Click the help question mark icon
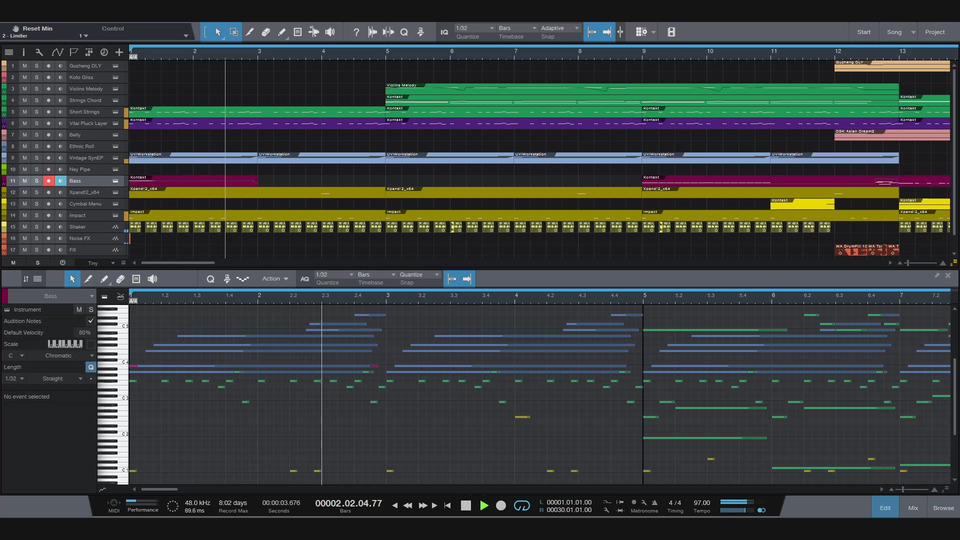Screen dimensions: 960x540 356,32
